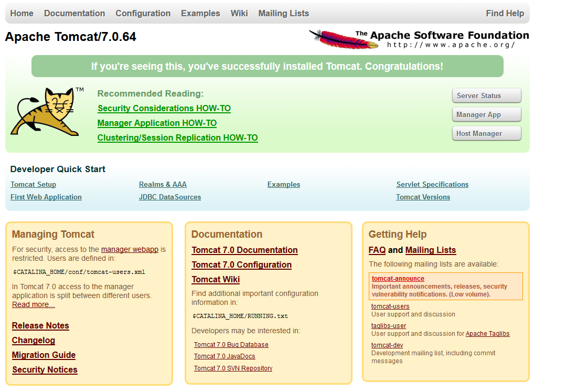Click the FAQ link under Getting Help

click(x=377, y=250)
